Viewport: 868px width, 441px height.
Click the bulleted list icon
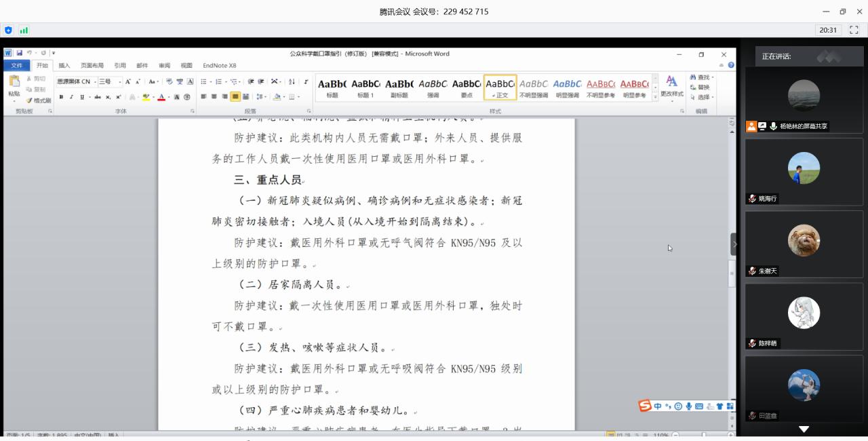tap(203, 81)
